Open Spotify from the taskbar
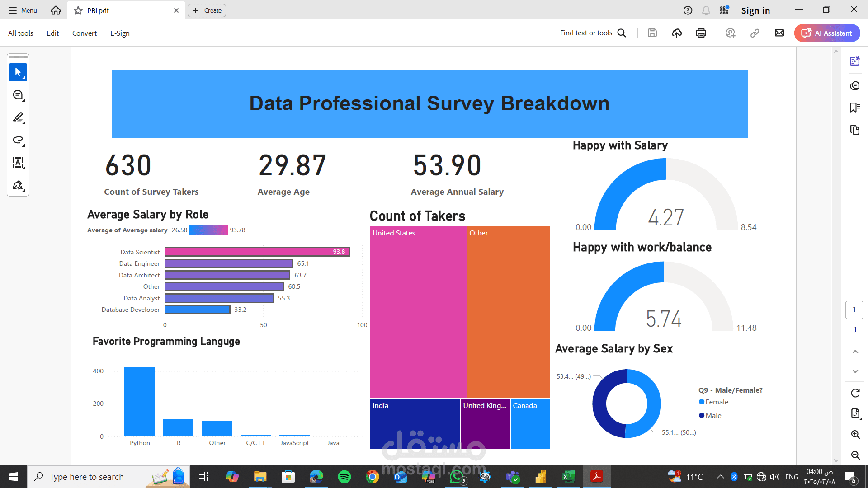 (x=344, y=477)
